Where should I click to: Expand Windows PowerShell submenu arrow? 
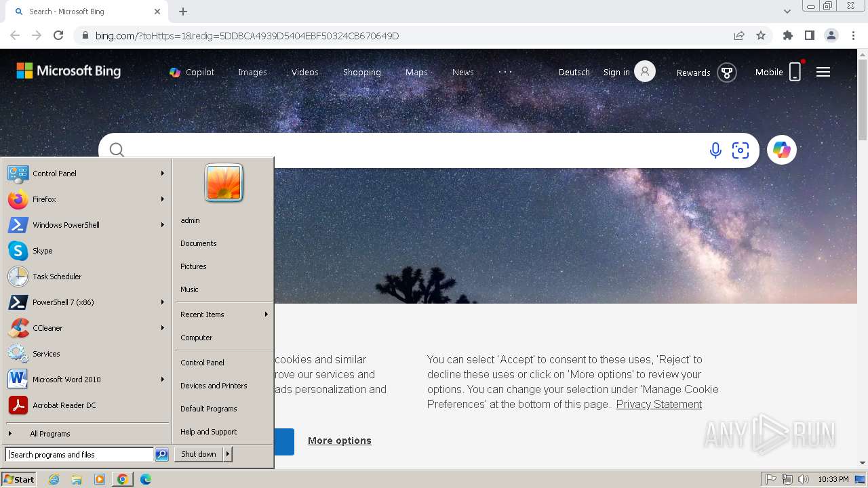163,225
